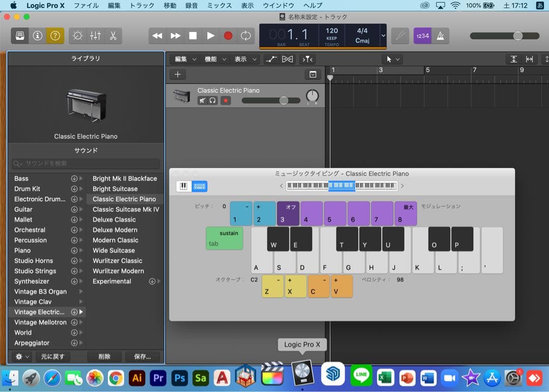The image size is (549, 392).
Task: Click the scissors Editors icon
Action: [x=113, y=36]
